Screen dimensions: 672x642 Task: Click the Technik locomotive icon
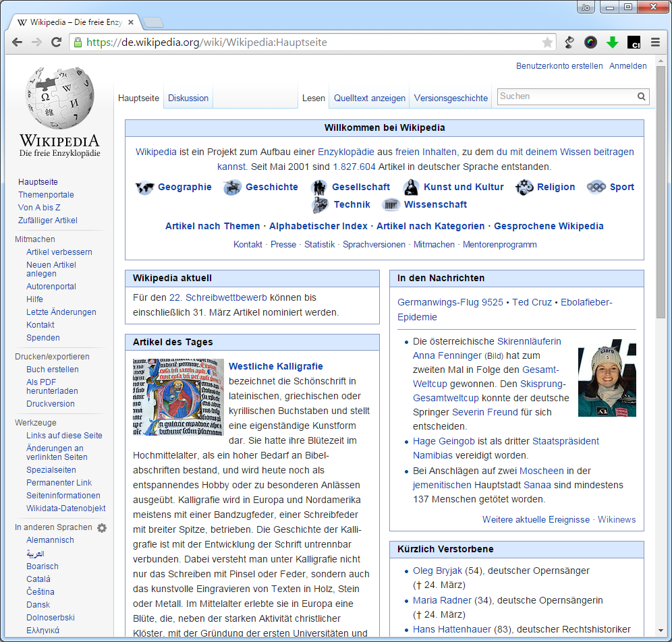tap(320, 205)
